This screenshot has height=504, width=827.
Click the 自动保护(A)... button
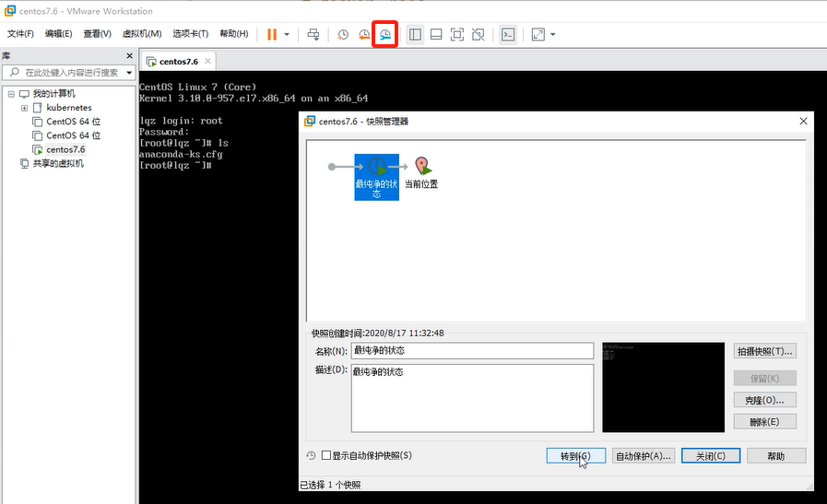pyautogui.click(x=644, y=456)
